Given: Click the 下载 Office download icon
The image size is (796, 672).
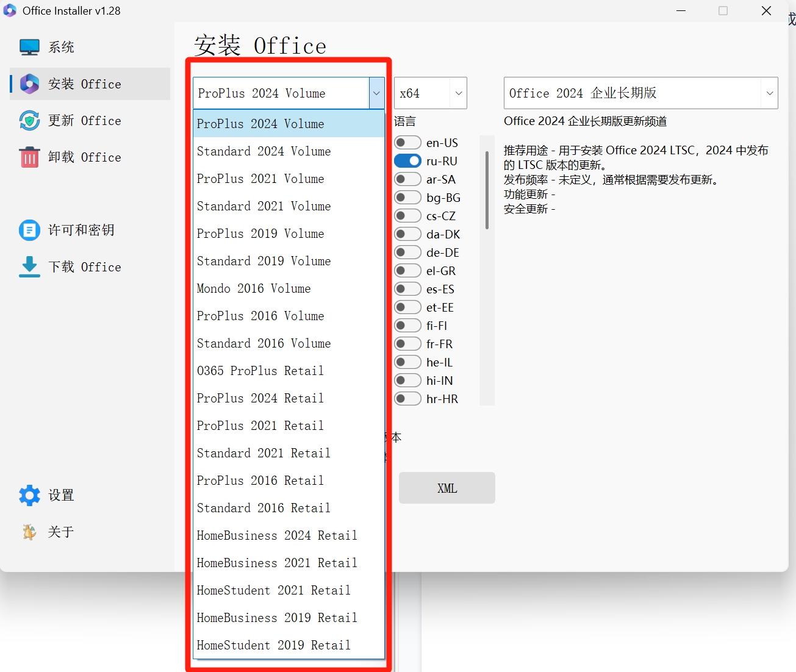Looking at the screenshot, I should tap(29, 266).
